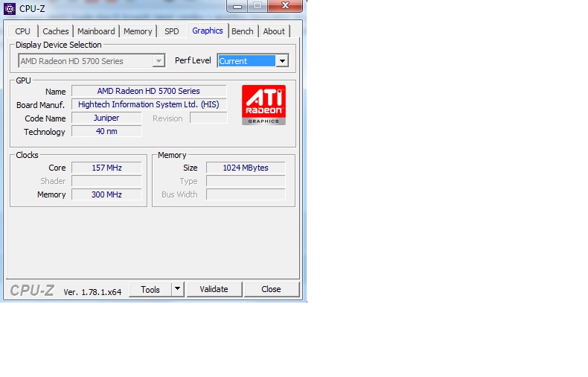Click the Close button at bottom
The height and width of the screenshot is (377, 588).
[272, 290]
